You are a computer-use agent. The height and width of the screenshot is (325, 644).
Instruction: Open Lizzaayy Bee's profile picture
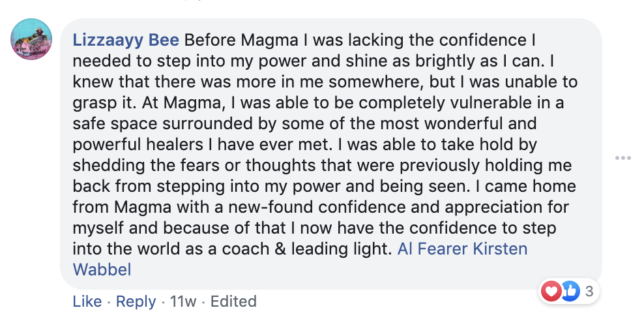31,40
